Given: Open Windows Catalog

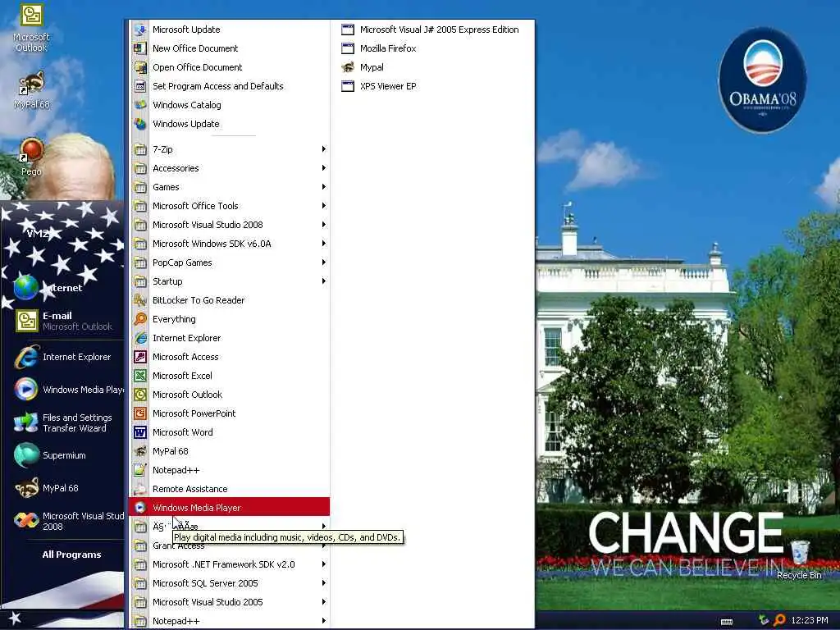Looking at the screenshot, I should click(x=230, y=105).
